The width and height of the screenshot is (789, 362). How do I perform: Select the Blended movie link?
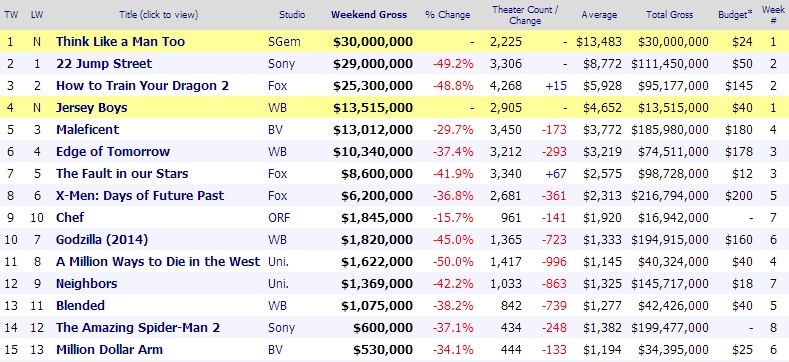81,306
